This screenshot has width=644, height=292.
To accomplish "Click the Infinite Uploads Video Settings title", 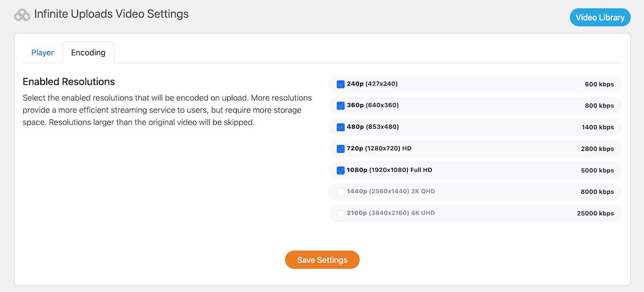I will (112, 14).
